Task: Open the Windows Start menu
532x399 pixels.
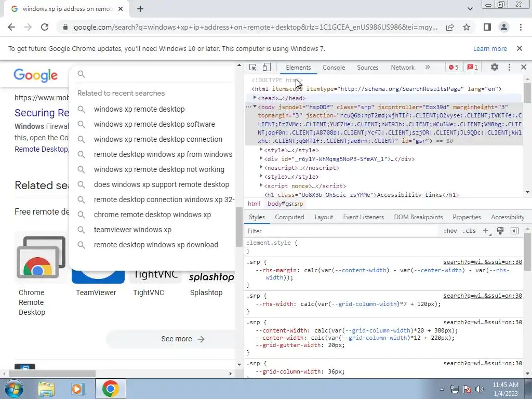Action: click(x=14, y=389)
